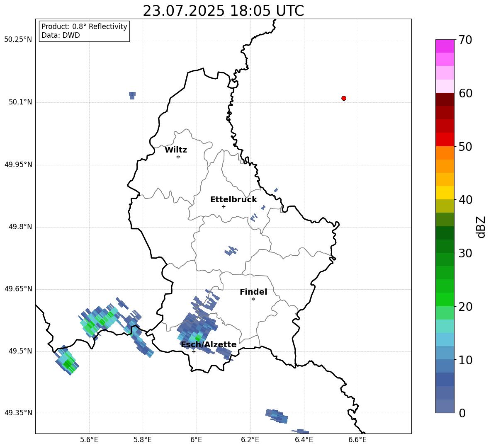Viewport: 491px width, 448px height.
Task: Click the Esch/Alzette city label
Action: tap(209, 344)
